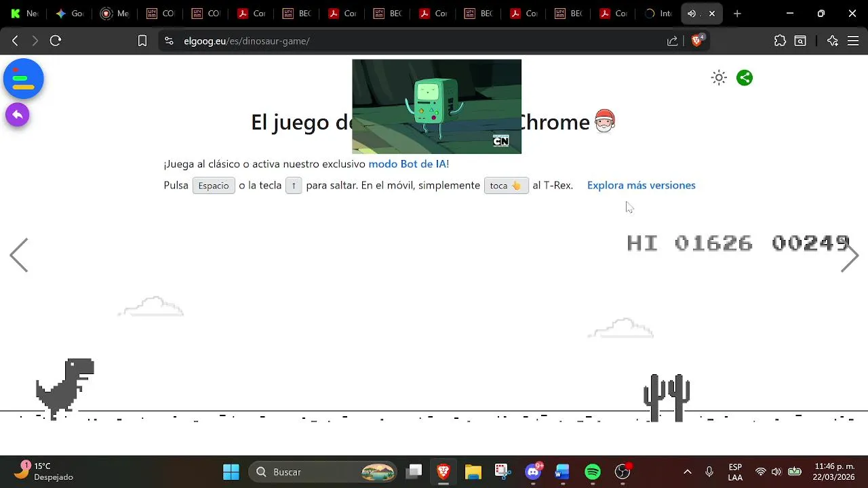Click the green round share button
The height and width of the screenshot is (488, 868).
(x=745, y=77)
